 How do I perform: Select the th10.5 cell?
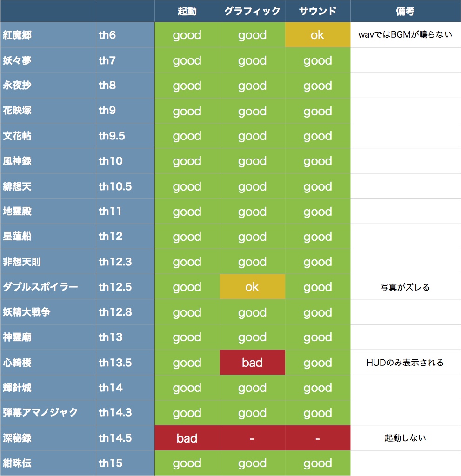click(x=125, y=186)
